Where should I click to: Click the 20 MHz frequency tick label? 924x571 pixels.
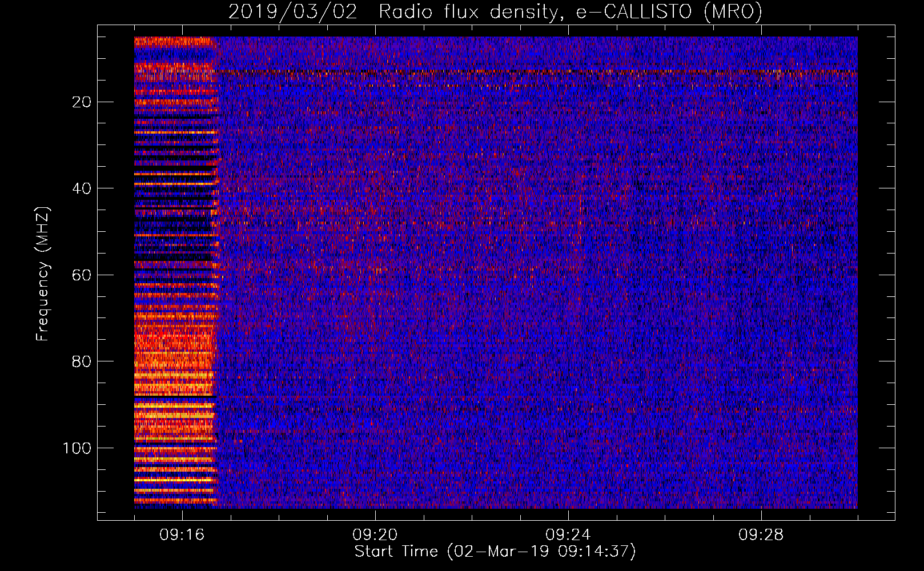[x=82, y=102]
